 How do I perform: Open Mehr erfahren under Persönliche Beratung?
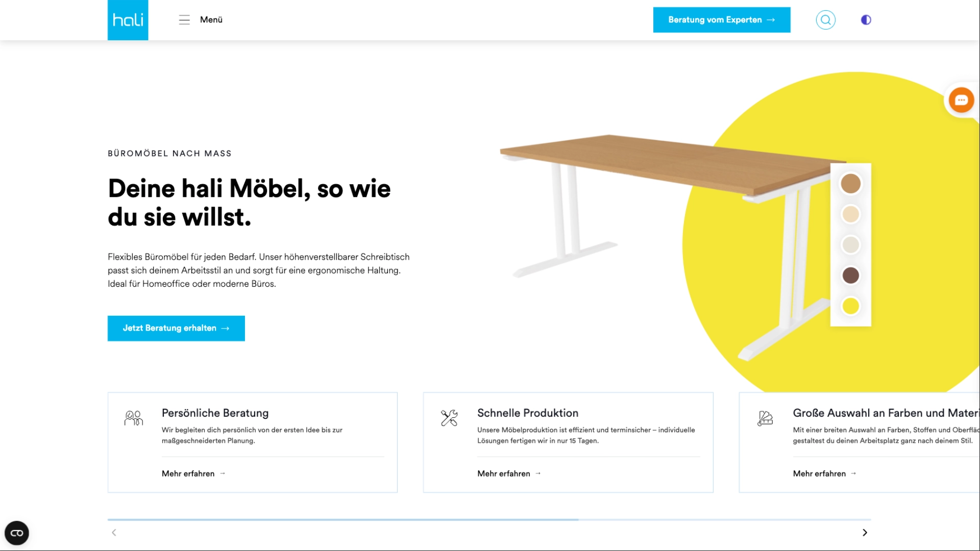pos(193,473)
